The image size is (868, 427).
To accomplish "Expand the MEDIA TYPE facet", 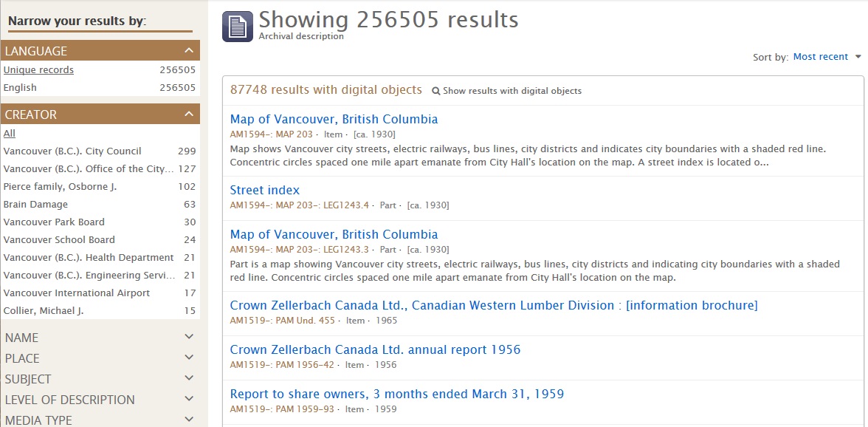I will tap(100, 420).
